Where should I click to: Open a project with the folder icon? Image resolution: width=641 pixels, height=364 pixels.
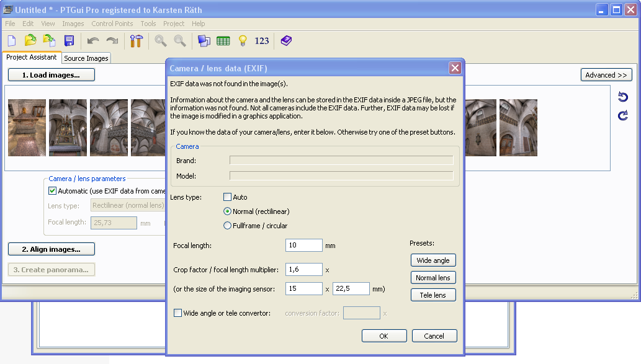coord(30,41)
